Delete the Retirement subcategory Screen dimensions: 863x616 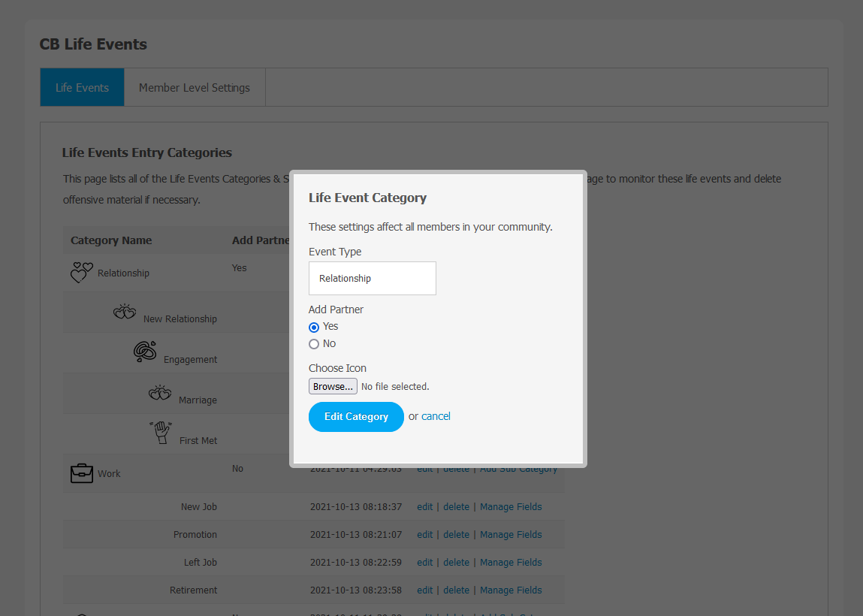coord(456,590)
